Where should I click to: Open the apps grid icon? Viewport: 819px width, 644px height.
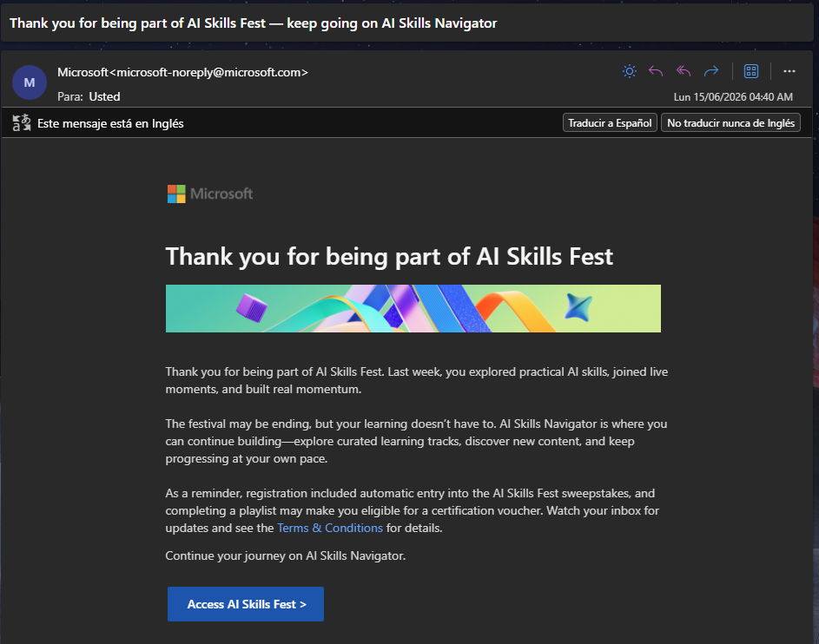pyautogui.click(x=751, y=71)
